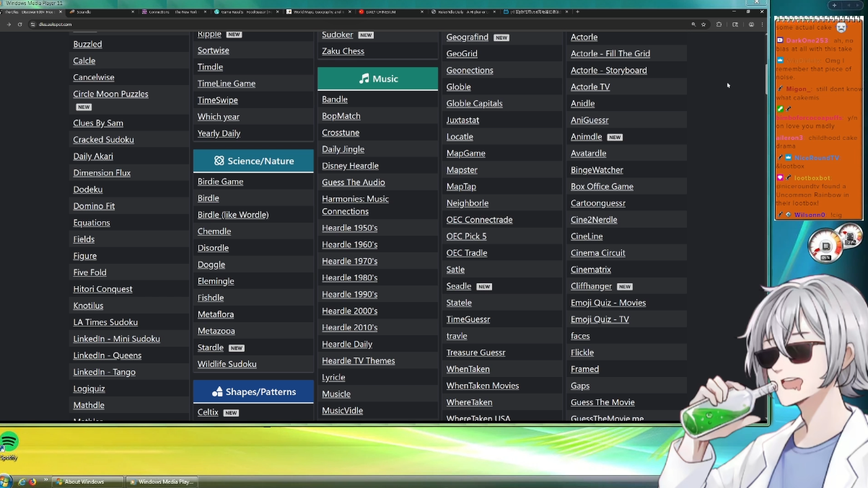Open the GeoGrid link
This screenshot has height=488, width=868.
pos(462,53)
